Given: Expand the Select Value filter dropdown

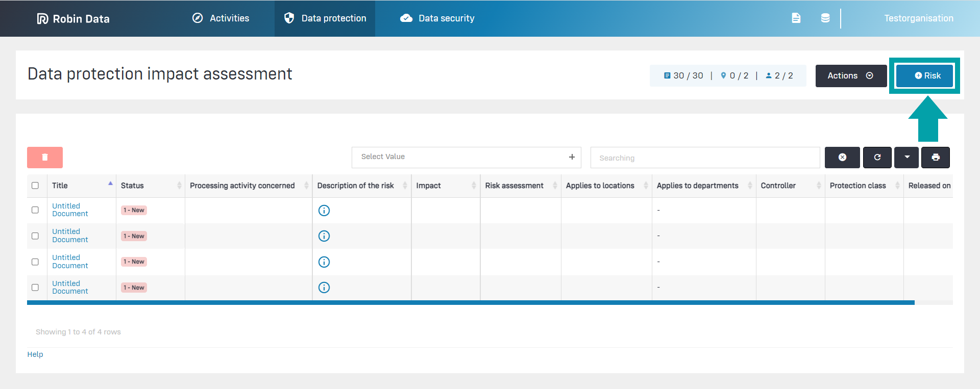Looking at the screenshot, I should (466, 157).
